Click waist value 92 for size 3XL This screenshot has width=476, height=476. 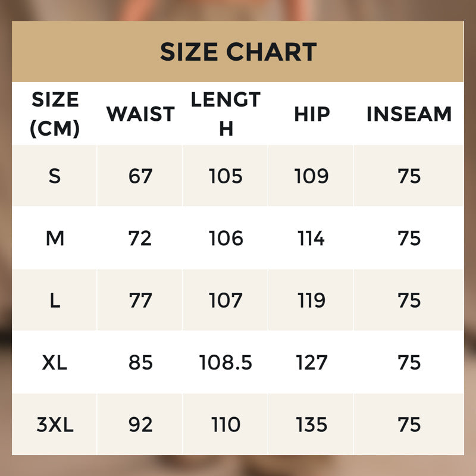click(140, 425)
